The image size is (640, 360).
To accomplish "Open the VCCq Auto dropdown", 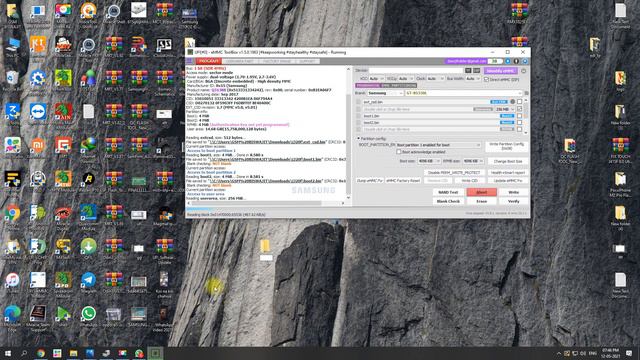I will 406,79.
